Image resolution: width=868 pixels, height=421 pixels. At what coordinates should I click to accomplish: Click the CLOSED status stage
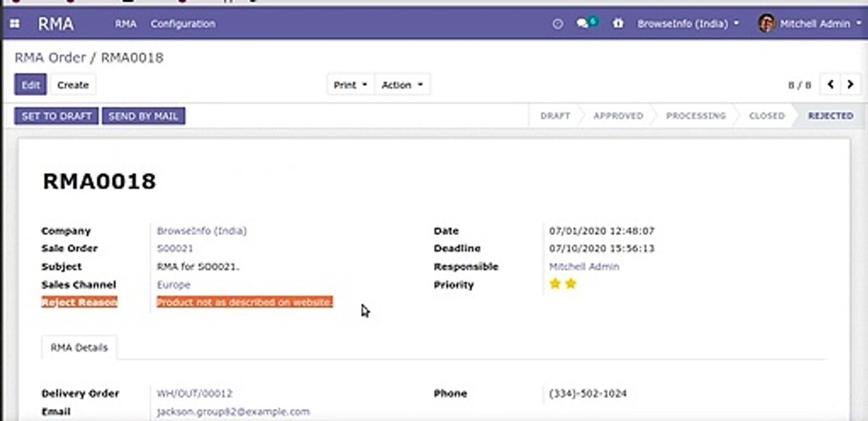[766, 116]
